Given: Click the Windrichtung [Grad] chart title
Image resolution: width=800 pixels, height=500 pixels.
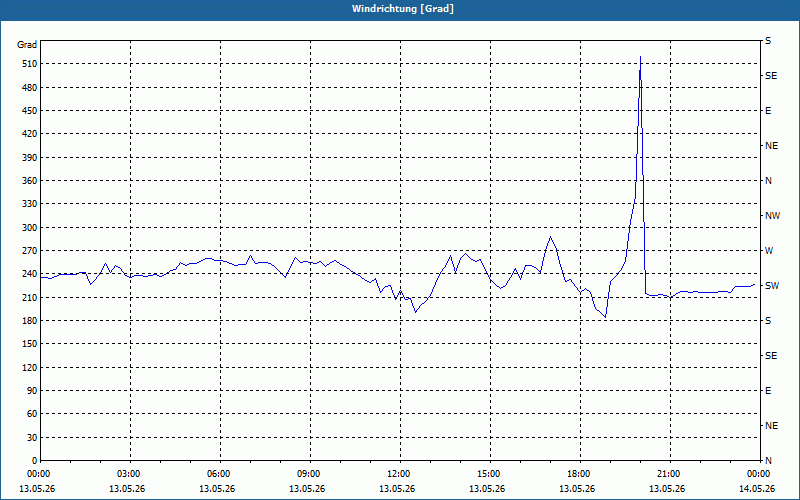Looking at the screenshot, I should [x=403, y=9].
